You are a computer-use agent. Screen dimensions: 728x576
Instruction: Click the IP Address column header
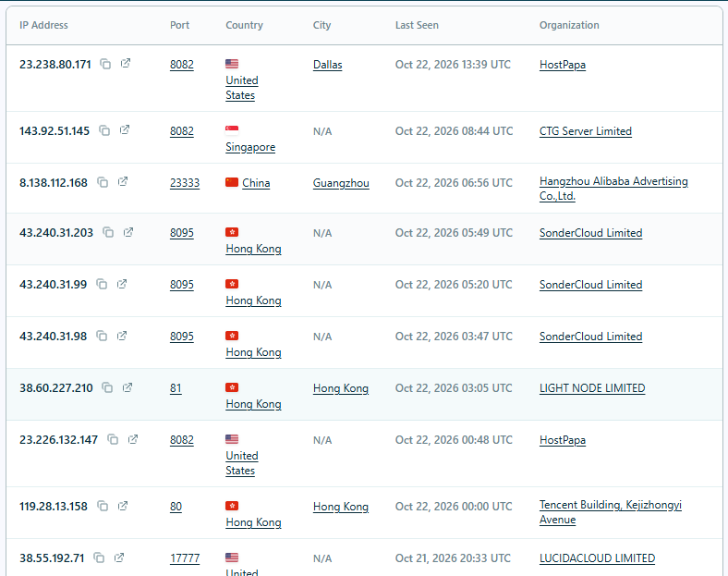43,25
